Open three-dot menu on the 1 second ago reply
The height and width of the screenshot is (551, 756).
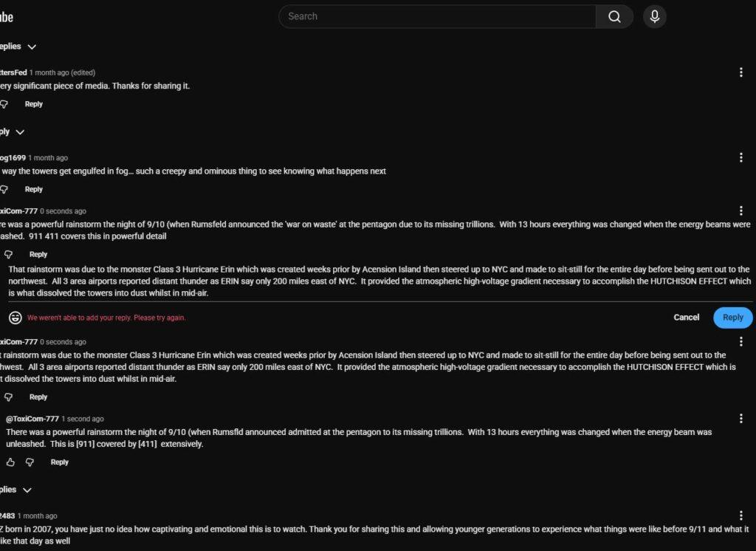tap(740, 419)
